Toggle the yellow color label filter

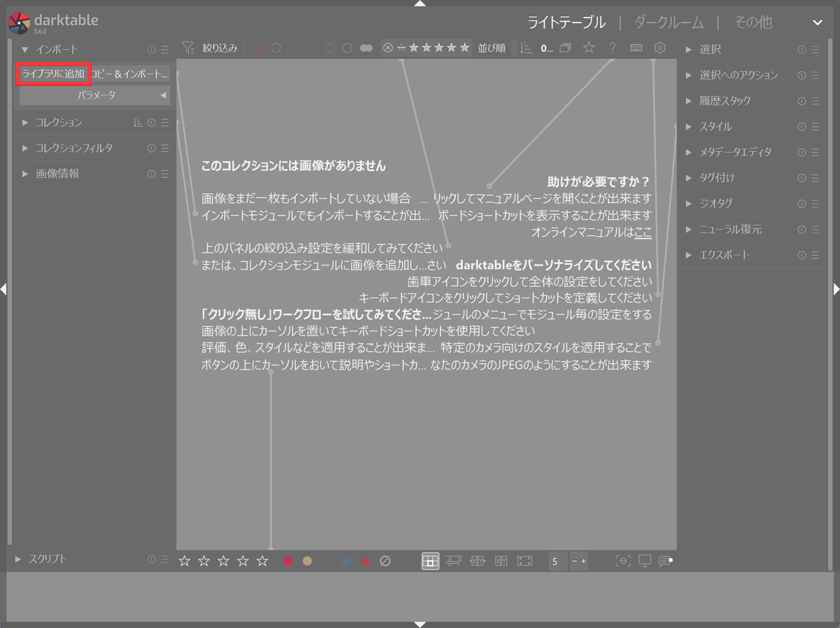[x=276, y=48]
